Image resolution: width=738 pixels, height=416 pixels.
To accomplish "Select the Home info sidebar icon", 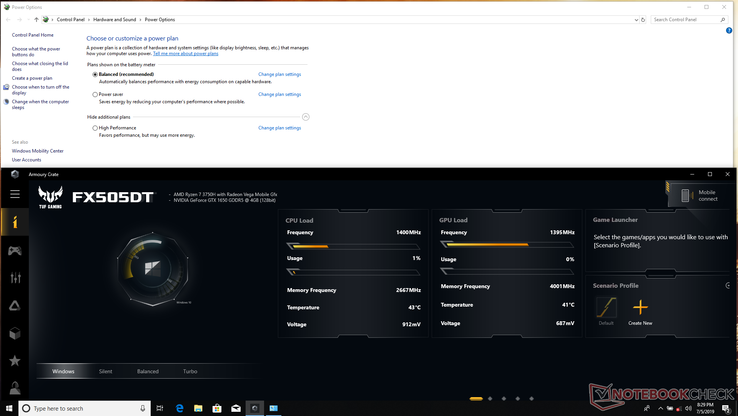I will coord(15,222).
